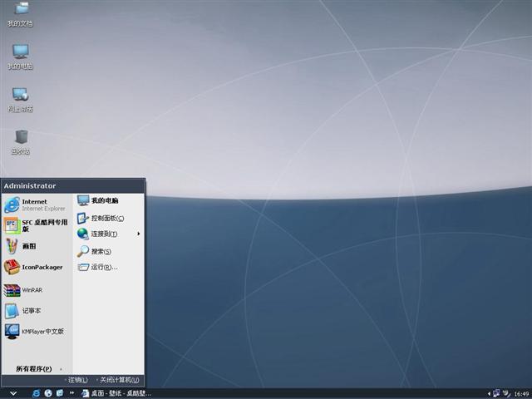Click 关闭计算机(U) shut down button
532x399 pixels.
point(118,380)
